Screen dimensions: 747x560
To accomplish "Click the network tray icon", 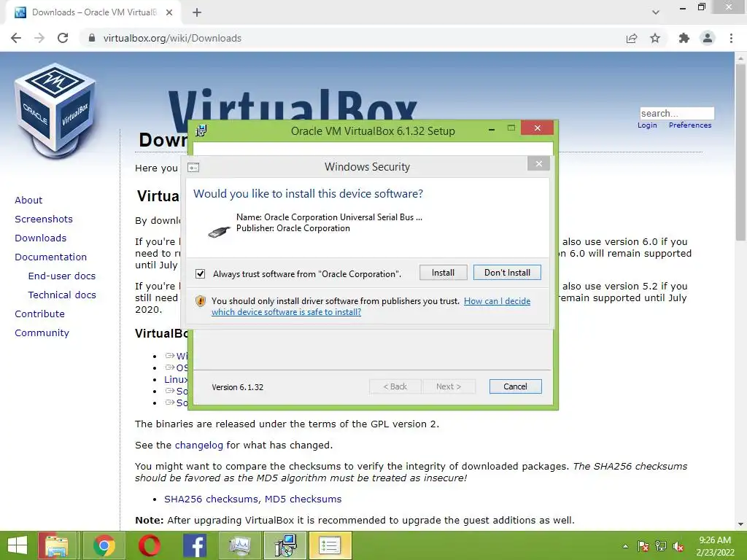I will tap(661, 546).
